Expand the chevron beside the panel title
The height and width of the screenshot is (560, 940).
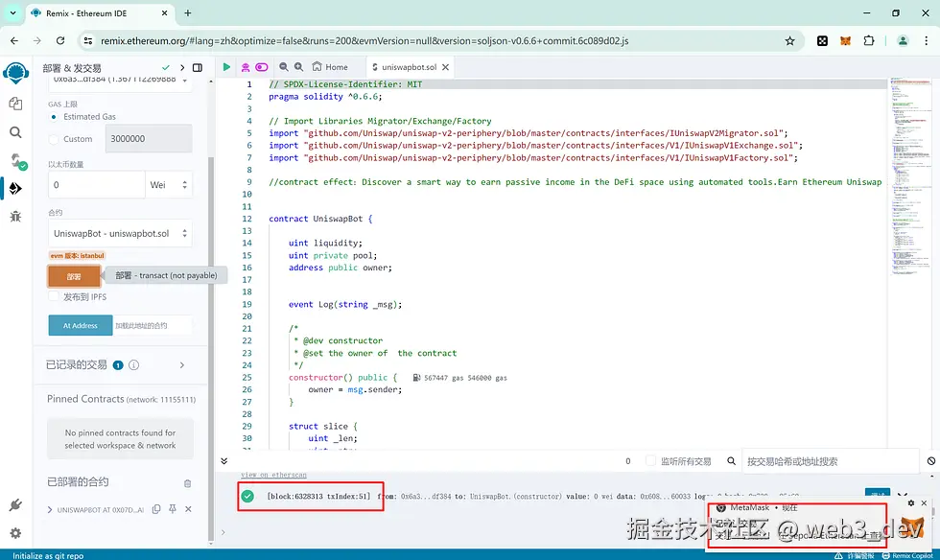coord(182,68)
